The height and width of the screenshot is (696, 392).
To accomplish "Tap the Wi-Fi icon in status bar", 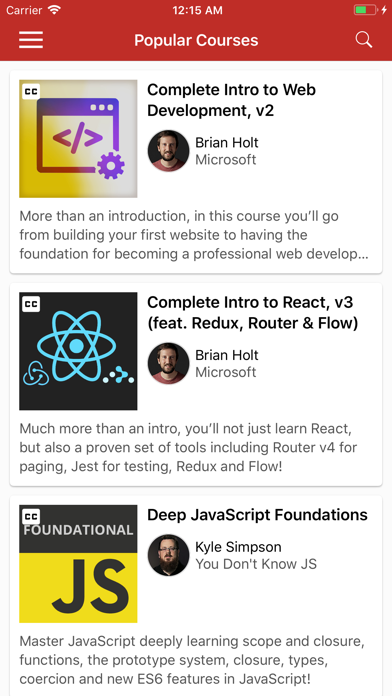I will [55, 10].
